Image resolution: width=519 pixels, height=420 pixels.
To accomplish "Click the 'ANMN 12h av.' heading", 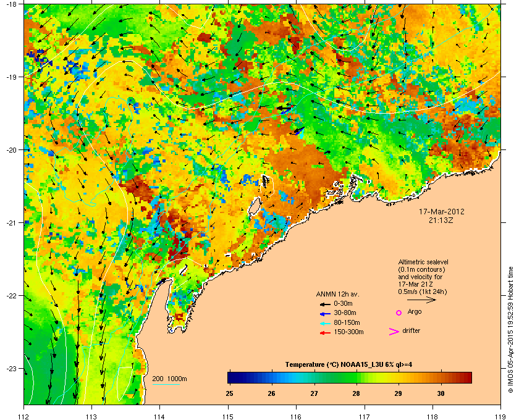I will click(x=337, y=294).
